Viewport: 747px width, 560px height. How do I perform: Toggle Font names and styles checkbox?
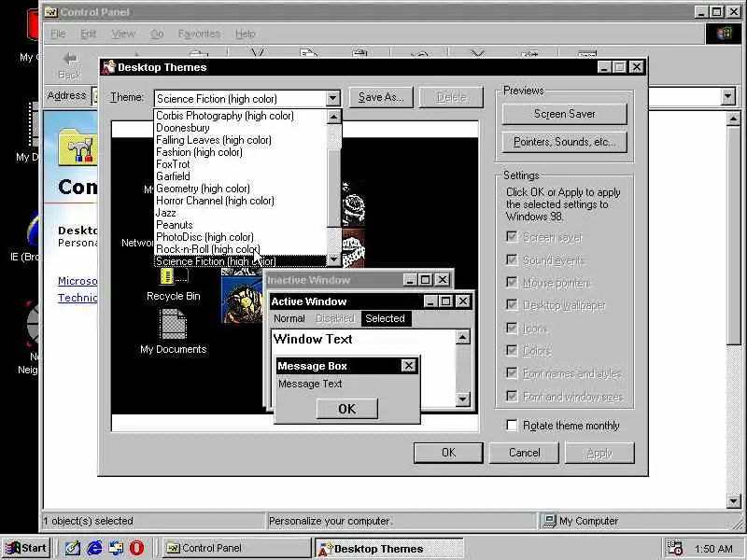pyautogui.click(x=512, y=372)
